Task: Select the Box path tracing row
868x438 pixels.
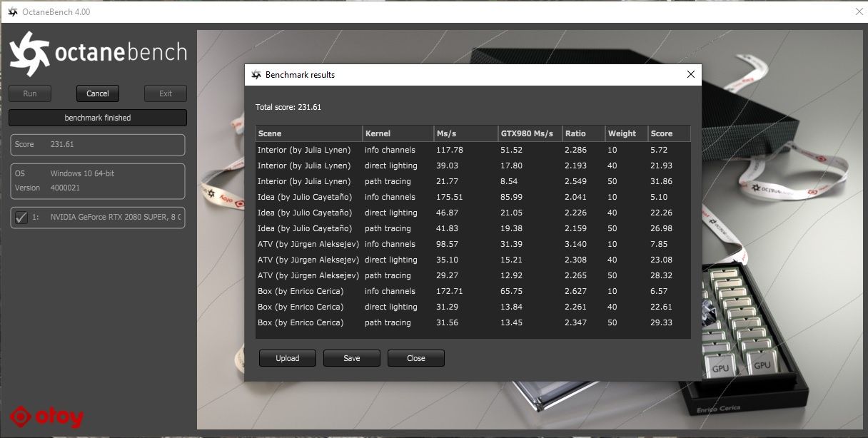Action: (x=473, y=322)
